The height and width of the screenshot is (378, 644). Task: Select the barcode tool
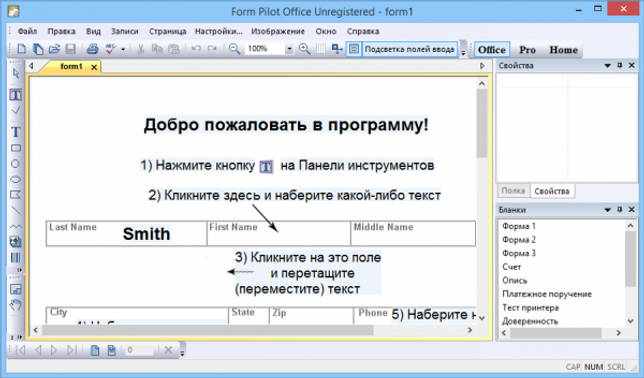[x=16, y=258]
